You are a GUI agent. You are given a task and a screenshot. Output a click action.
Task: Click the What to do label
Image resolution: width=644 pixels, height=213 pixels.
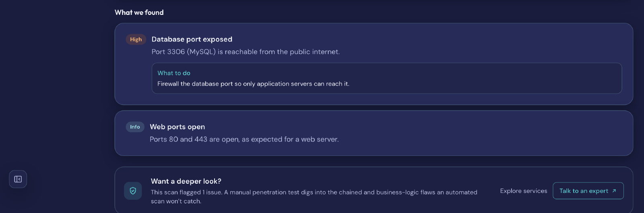click(174, 73)
